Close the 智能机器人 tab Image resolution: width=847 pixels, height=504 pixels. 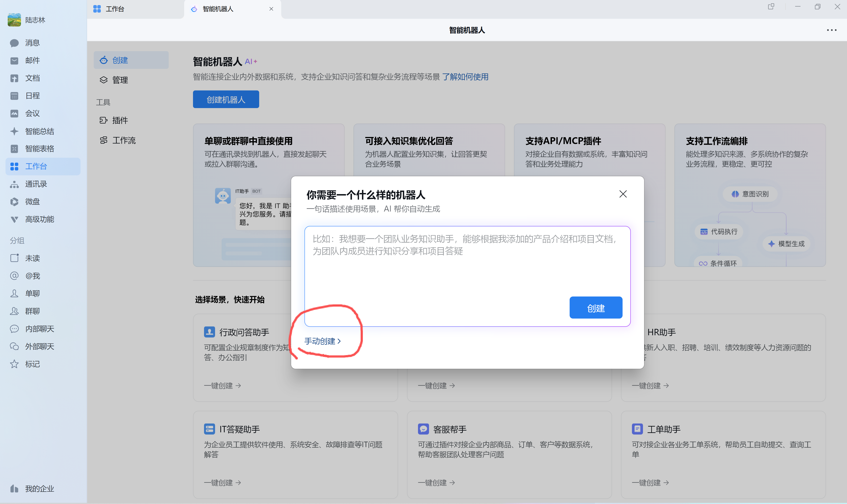click(271, 9)
